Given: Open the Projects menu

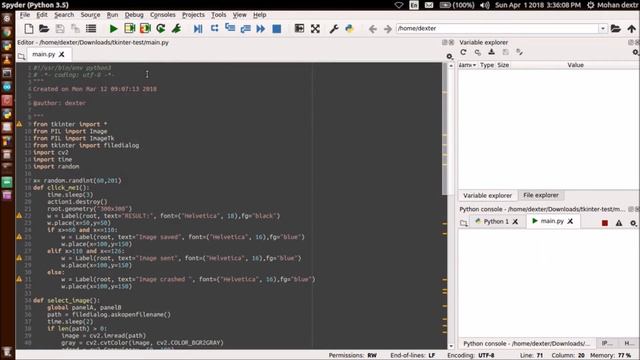Looking at the screenshot, I should point(193,15).
